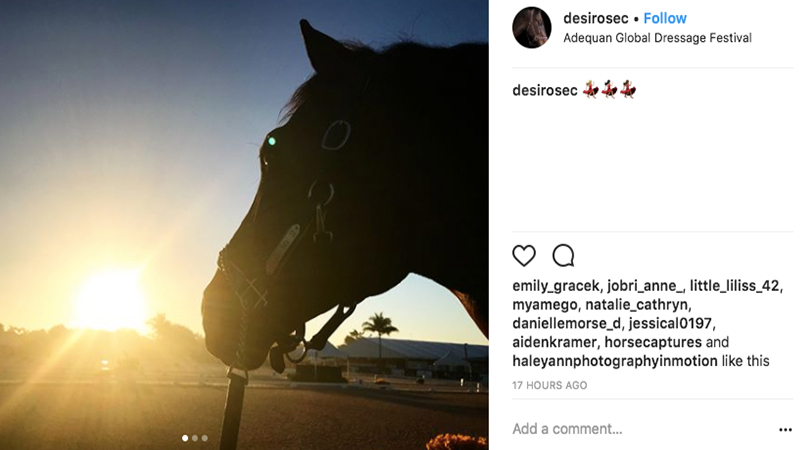This screenshot has width=800, height=450.
Task: Click the comment speech bubble icon
Action: point(563,255)
